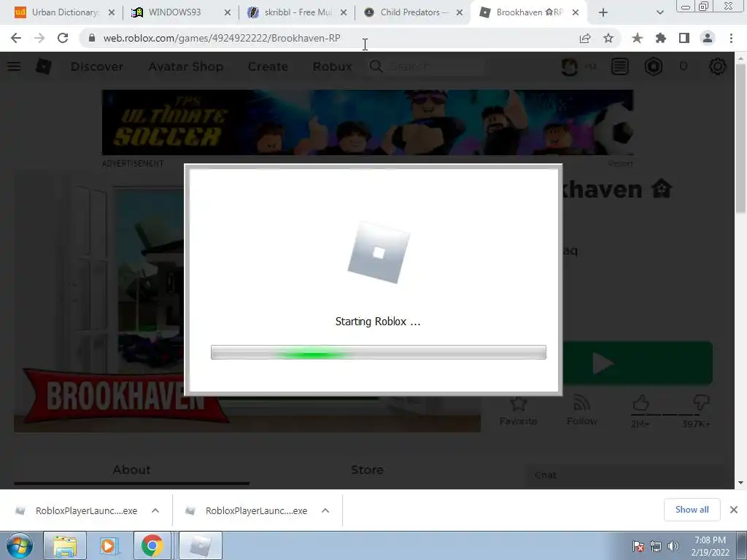
Task: Go forward with the browser forward arrow
Action: [x=39, y=38]
